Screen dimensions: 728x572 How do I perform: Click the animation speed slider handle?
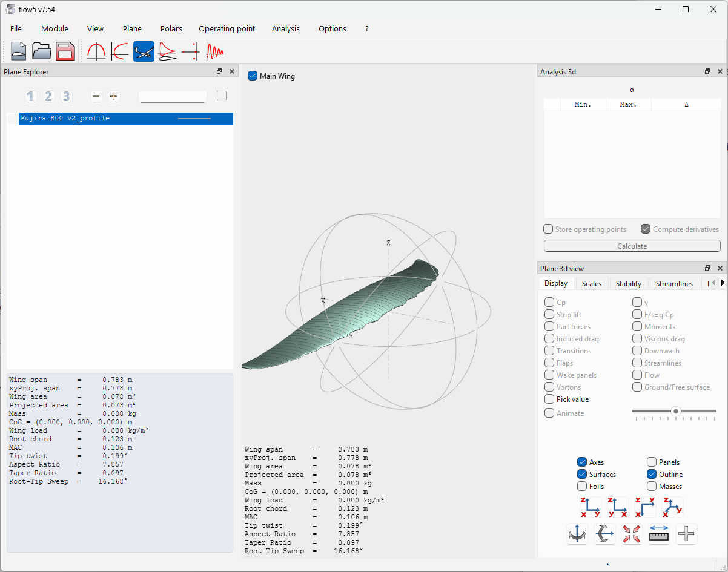point(676,412)
